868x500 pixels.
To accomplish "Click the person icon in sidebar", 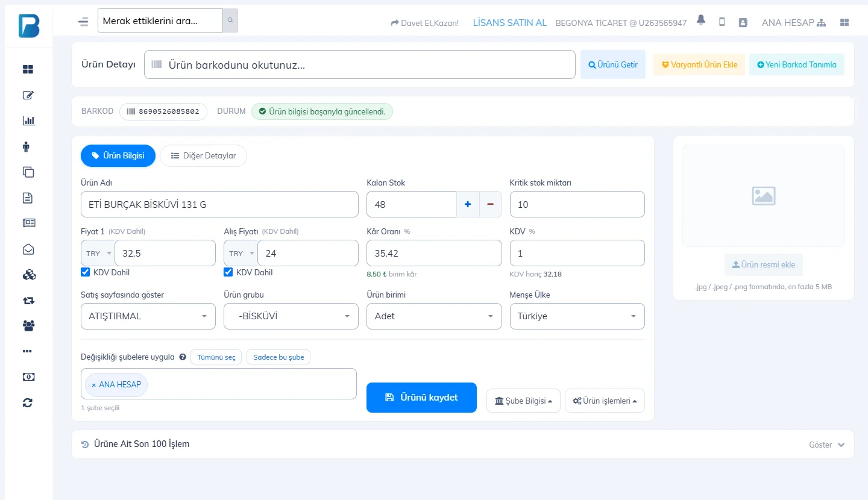I will (x=26, y=146).
